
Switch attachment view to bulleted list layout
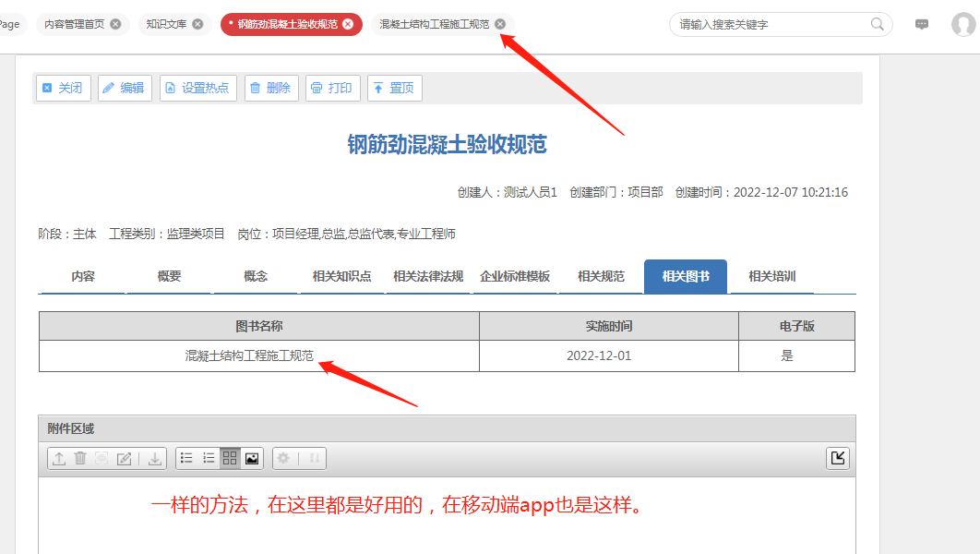[187, 457]
